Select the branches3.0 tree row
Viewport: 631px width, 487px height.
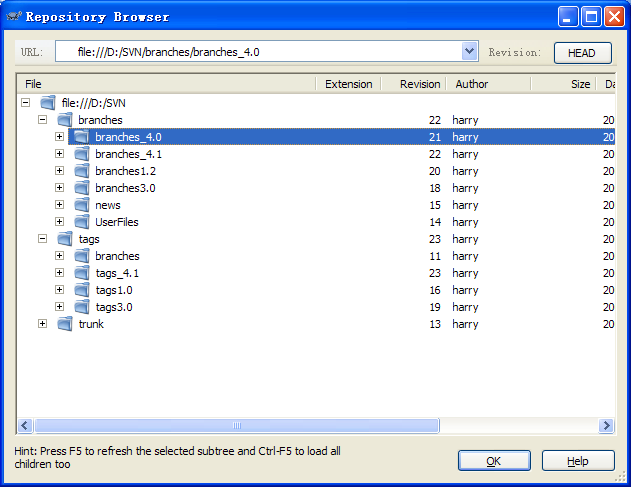coord(316,188)
